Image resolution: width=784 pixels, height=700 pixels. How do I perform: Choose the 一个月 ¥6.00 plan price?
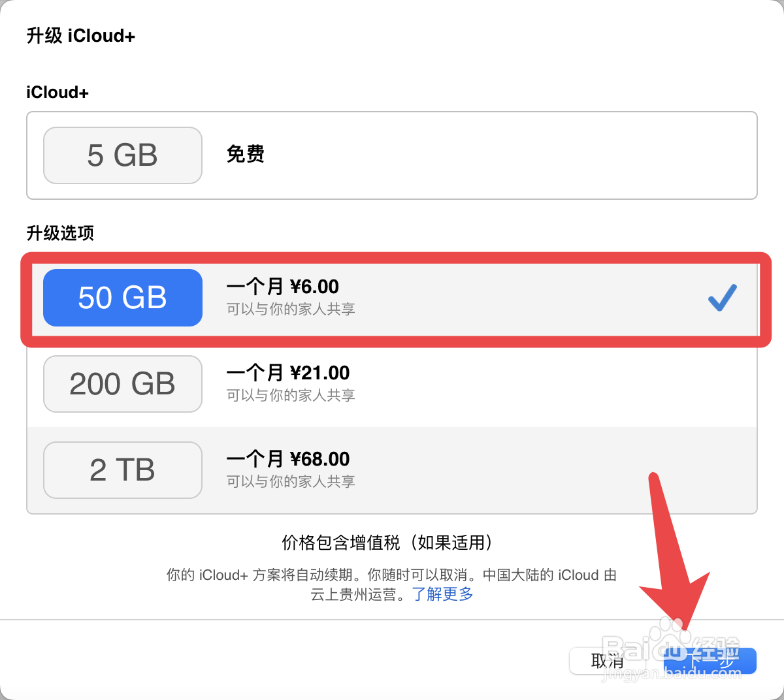pyautogui.click(x=282, y=287)
